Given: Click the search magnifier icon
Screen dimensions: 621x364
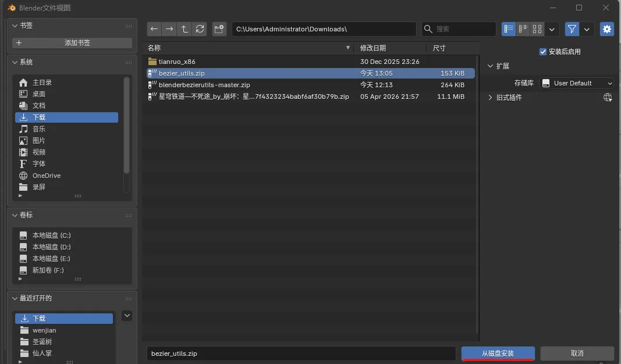Looking at the screenshot, I should pos(428,29).
